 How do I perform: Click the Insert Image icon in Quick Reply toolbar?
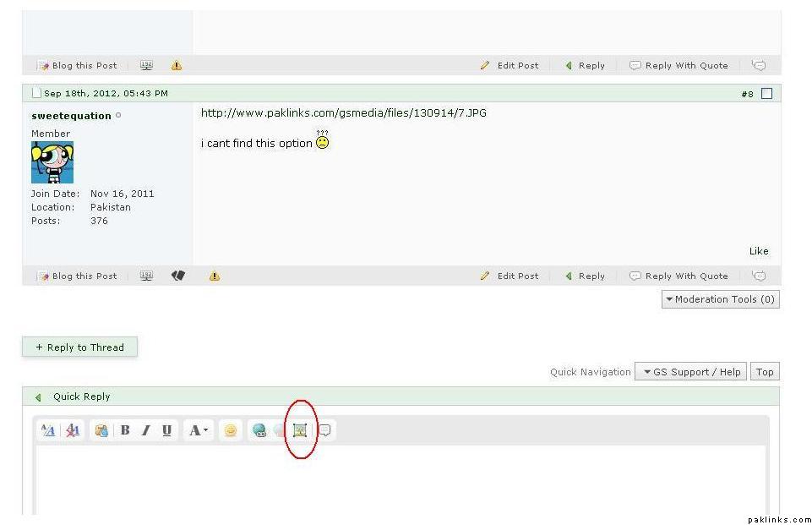pyautogui.click(x=299, y=430)
